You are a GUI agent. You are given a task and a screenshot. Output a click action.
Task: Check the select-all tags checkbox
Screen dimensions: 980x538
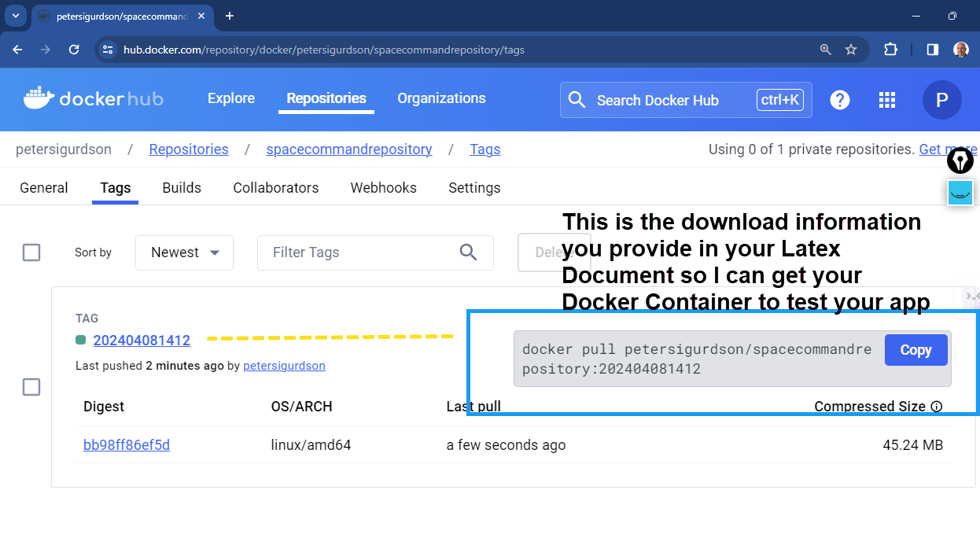click(x=31, y=252)
